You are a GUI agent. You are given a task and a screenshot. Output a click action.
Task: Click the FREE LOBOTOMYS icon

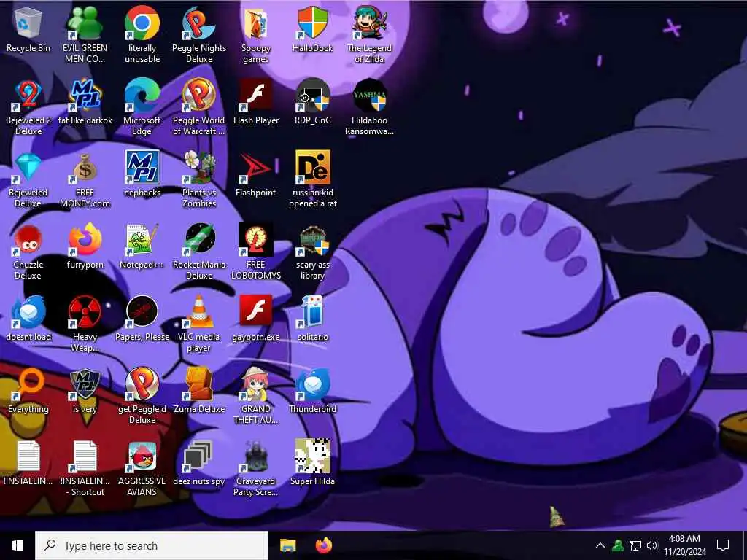point(256,240)
